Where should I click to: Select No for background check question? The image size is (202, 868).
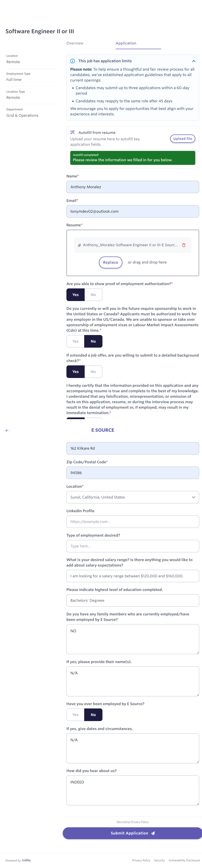[x=93, y=372]
